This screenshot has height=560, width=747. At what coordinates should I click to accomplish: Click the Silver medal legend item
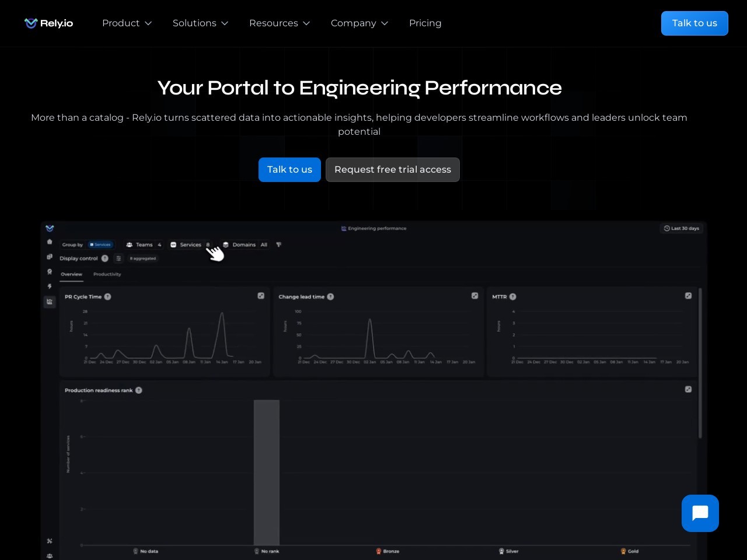(509, 551)
